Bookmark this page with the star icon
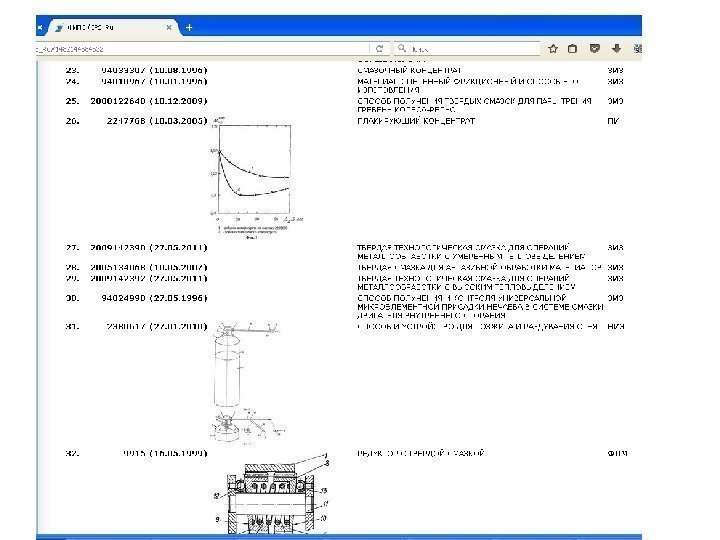 [x=553, y=49]
